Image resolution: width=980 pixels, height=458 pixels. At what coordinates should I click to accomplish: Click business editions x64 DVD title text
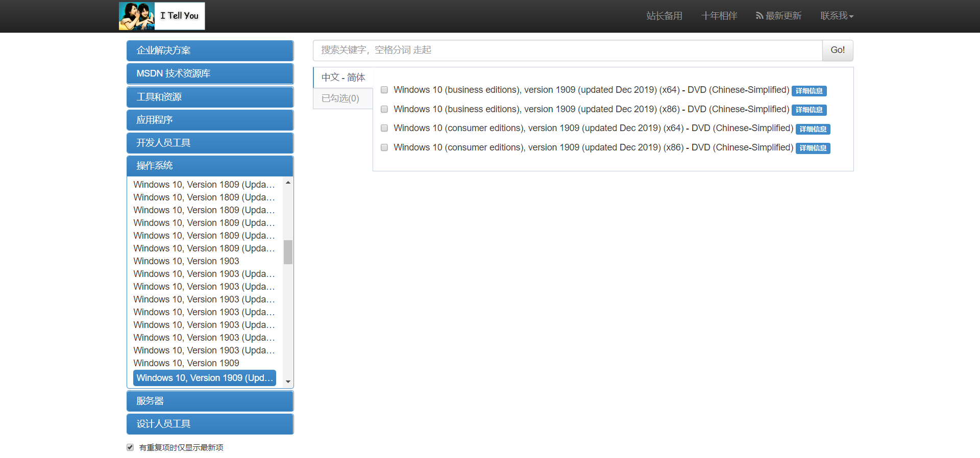[592, 90]
